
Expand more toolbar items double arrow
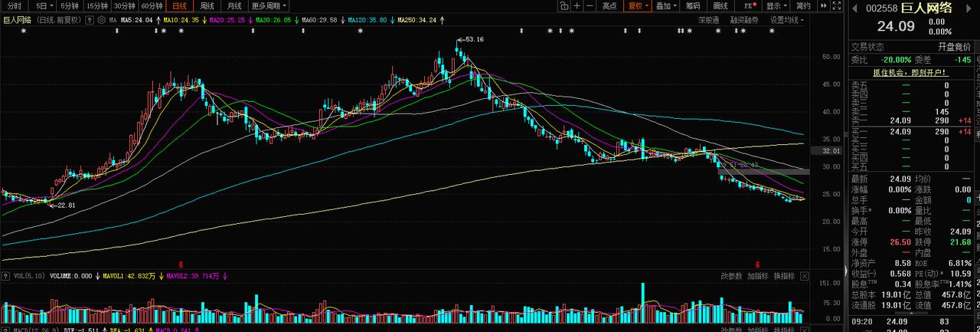click(824, 5)
